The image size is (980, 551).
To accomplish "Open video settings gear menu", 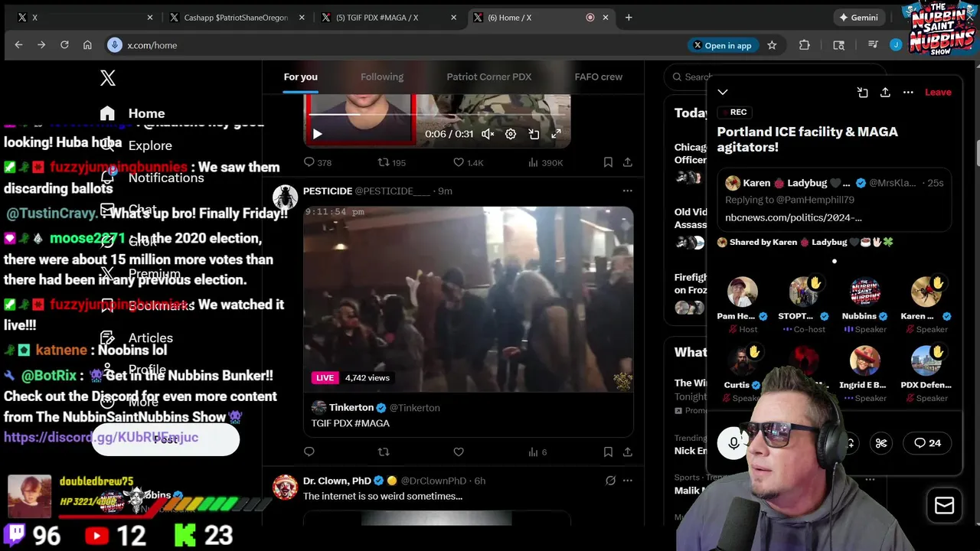I will pos(511,134).
